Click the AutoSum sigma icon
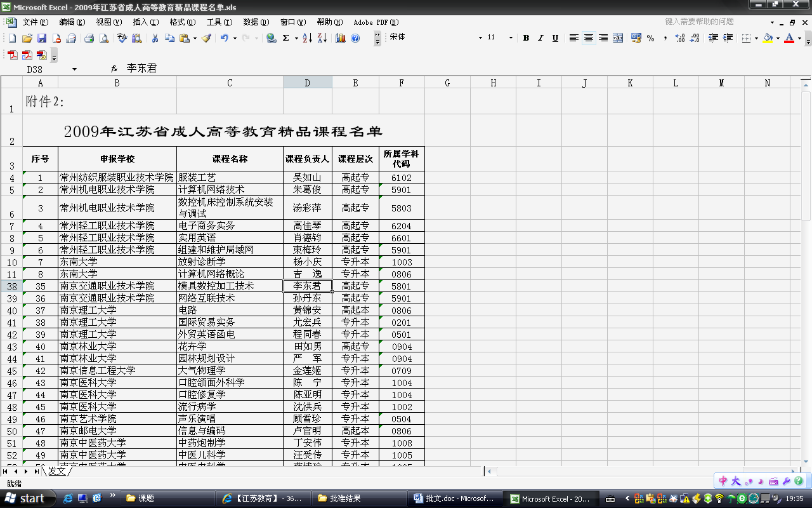Viewport: 812px width, 508px height. 286,39
